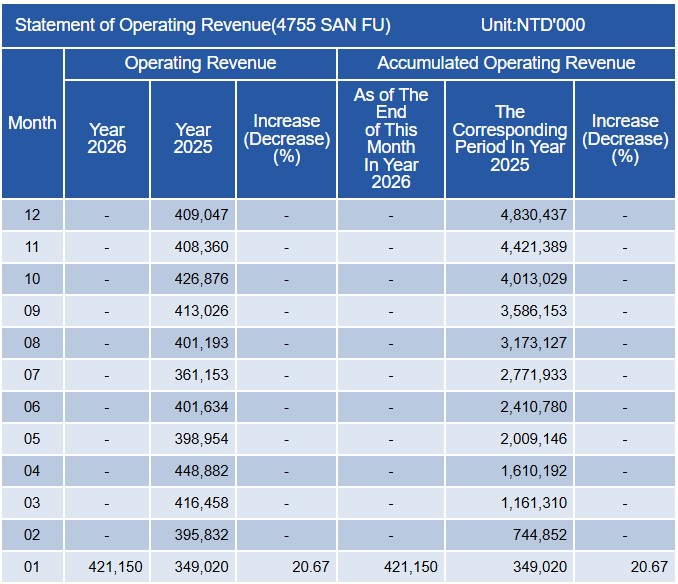
Task: Click the July 2025 revenue value 361,153
Action: (201, 375)
